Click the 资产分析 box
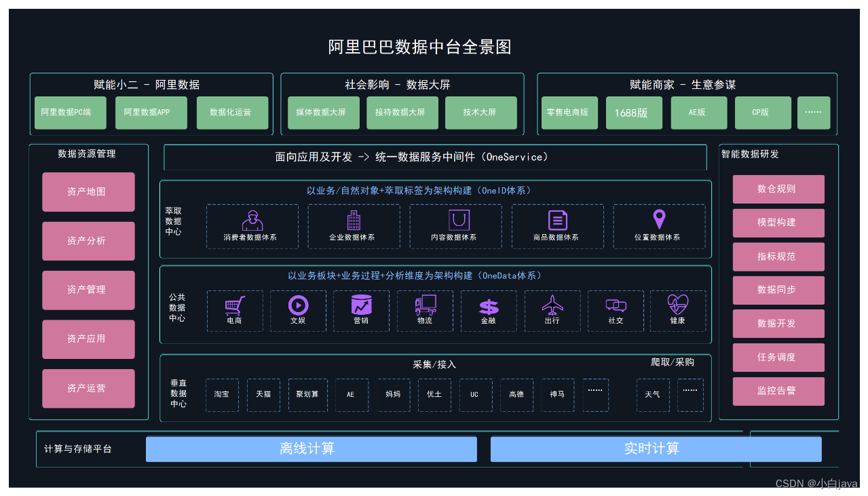This screenshot has width=868, height=496. point(88,241)
